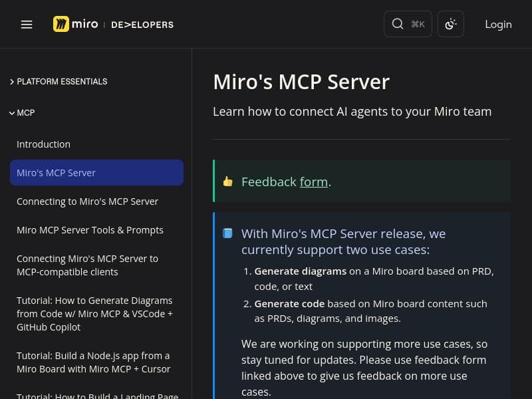Open the hamburger navigation menu
This screenshot has height=399, width=532.
click(x=27, y=24)
